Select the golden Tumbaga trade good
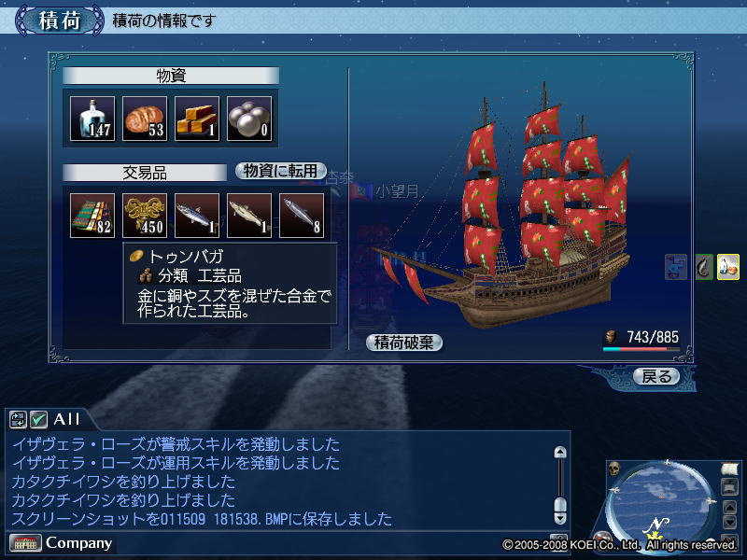The image size is (747, 560). tap(145, 216)
